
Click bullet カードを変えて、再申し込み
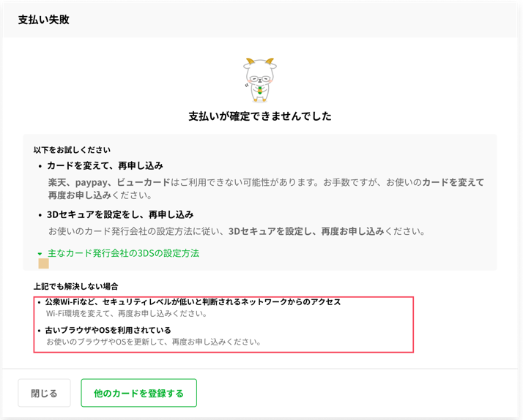pyautogui.click(x=105, y=165)
